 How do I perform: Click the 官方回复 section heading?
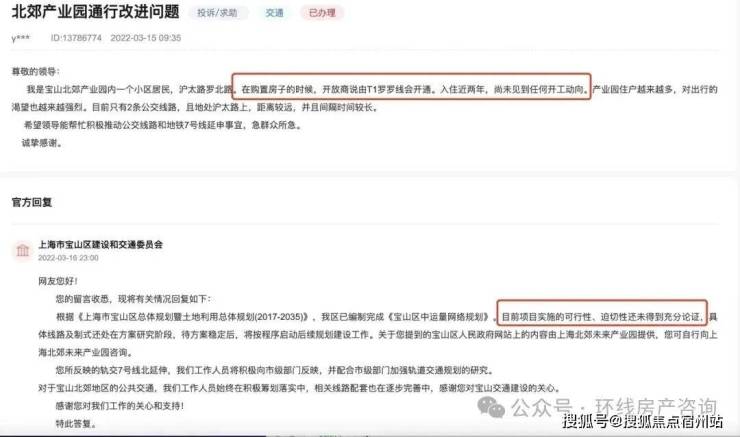[x=32, y=202]
